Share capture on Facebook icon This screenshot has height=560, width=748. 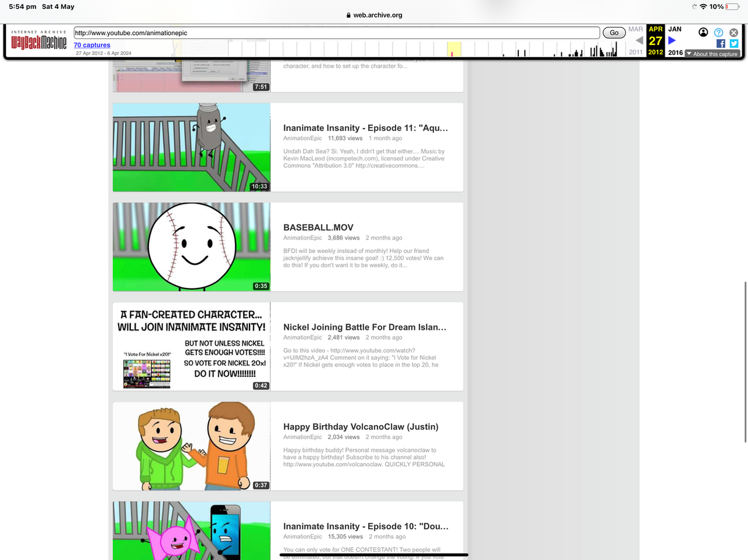point(721,43)
